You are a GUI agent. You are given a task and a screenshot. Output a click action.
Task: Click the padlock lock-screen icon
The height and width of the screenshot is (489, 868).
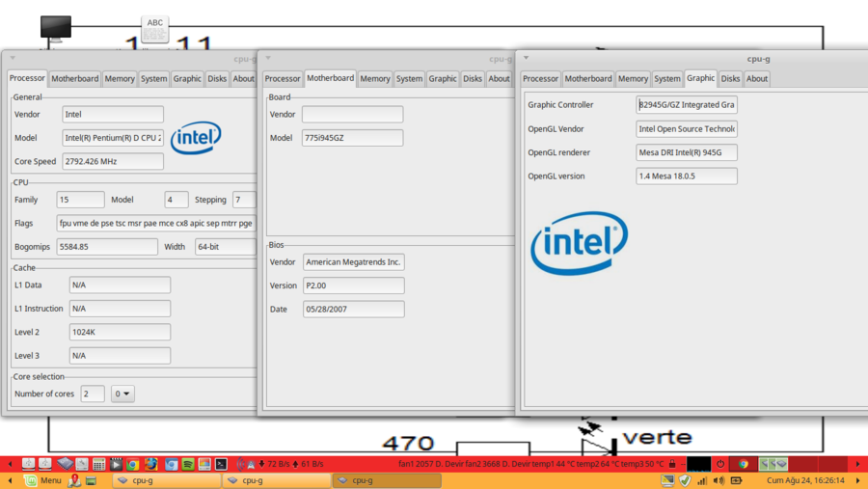tap(672, 464)
